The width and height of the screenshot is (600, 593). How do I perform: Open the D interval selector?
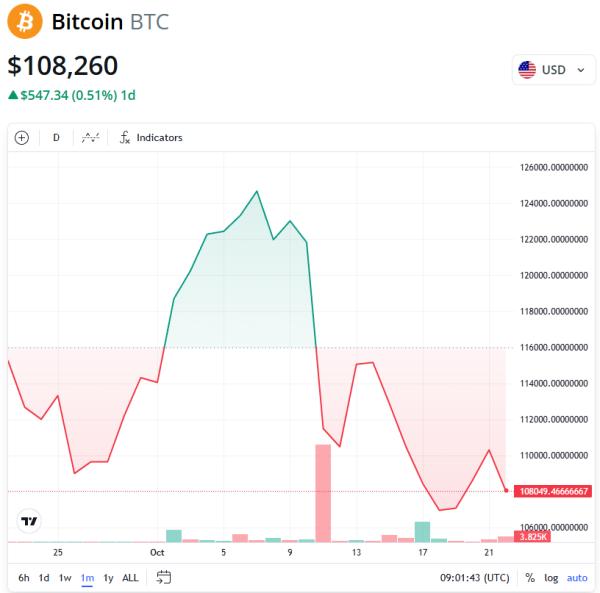tap(56, 138)
